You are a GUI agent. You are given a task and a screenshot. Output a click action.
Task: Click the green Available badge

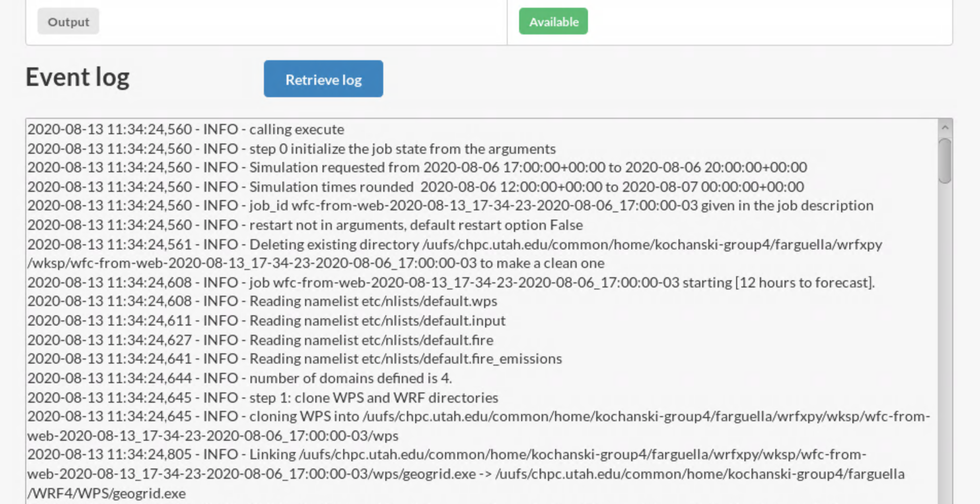pos(553,21)
